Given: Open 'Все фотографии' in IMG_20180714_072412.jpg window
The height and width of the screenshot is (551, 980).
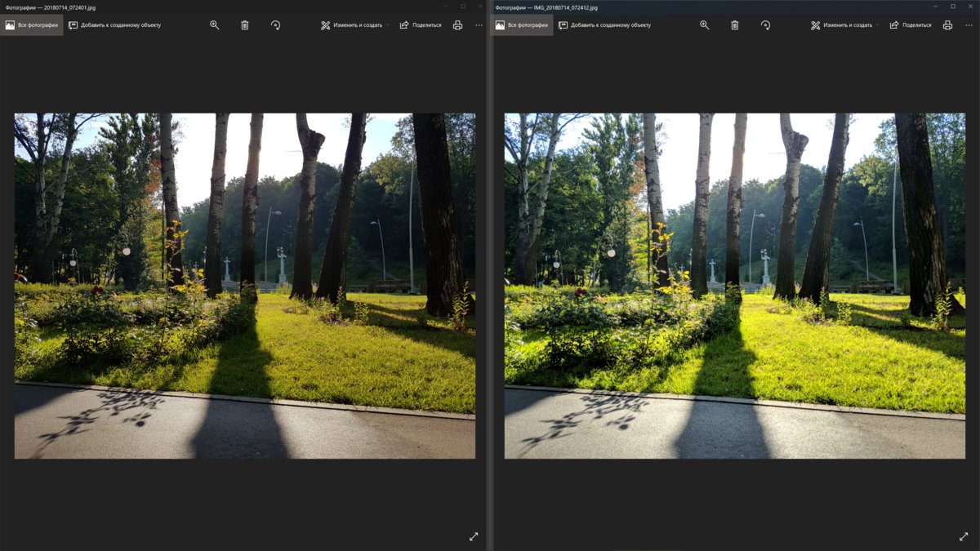Looking at the screenshot, I should (522, 25).
